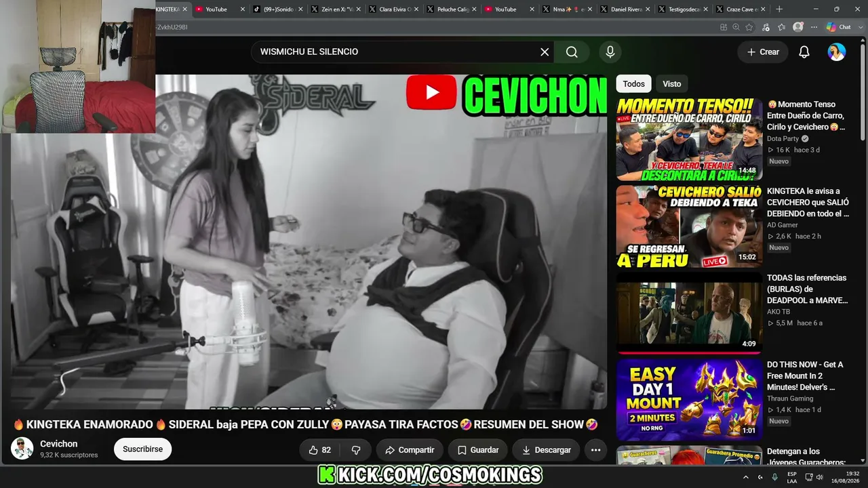Open the Cevichon channel avatar
868x488 pixels.
click(x=22, y=449)
